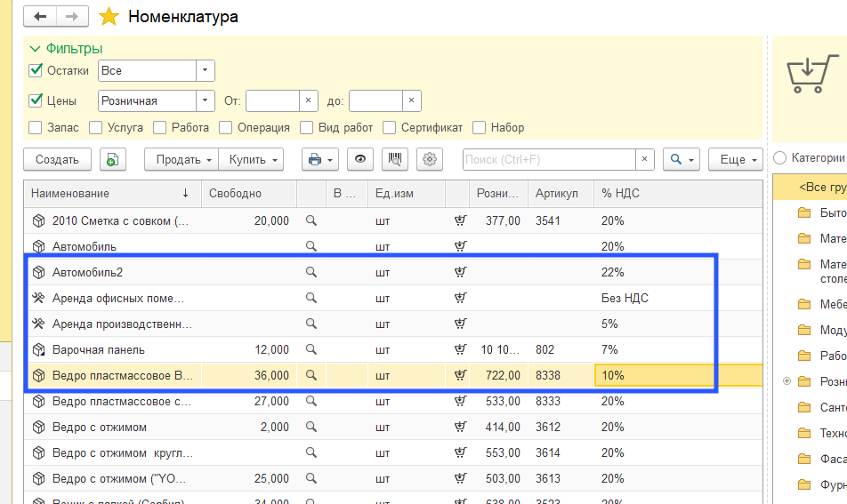Open the Купить dropdown button

click(x=251, y=159)
